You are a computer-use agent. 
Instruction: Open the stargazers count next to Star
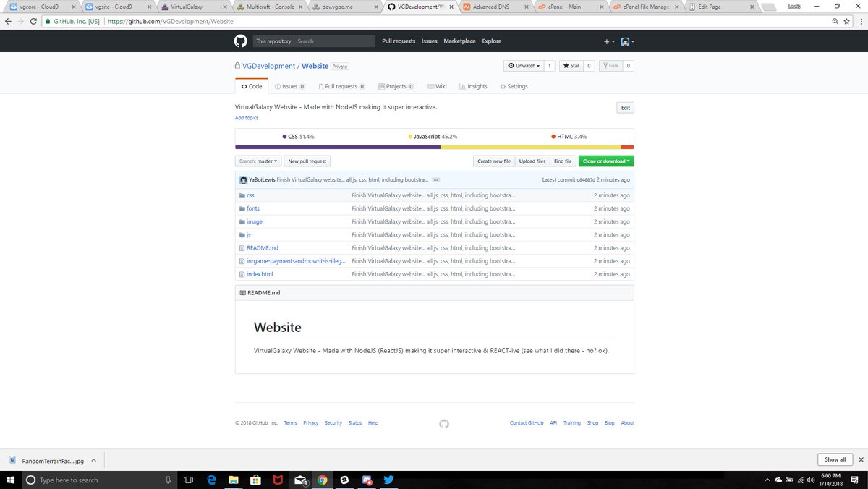click(x=589, y=66)
